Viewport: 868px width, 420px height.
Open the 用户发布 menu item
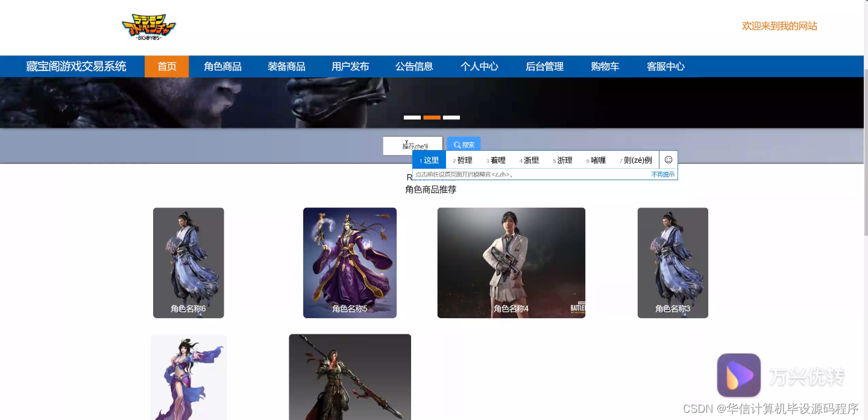[350, 66]
